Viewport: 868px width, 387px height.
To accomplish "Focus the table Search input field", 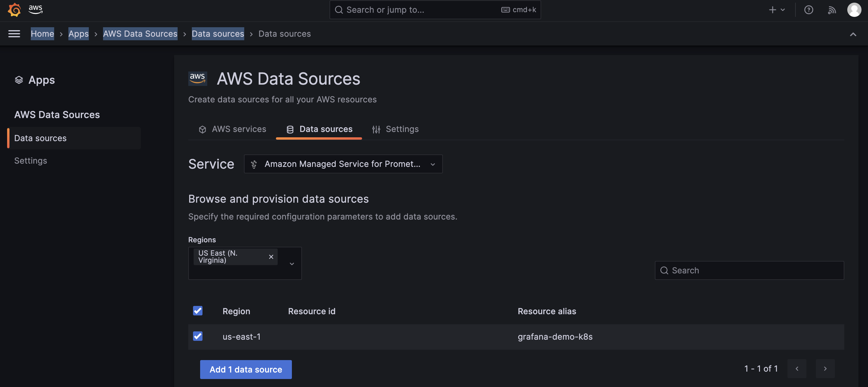I will pos(749,270).
